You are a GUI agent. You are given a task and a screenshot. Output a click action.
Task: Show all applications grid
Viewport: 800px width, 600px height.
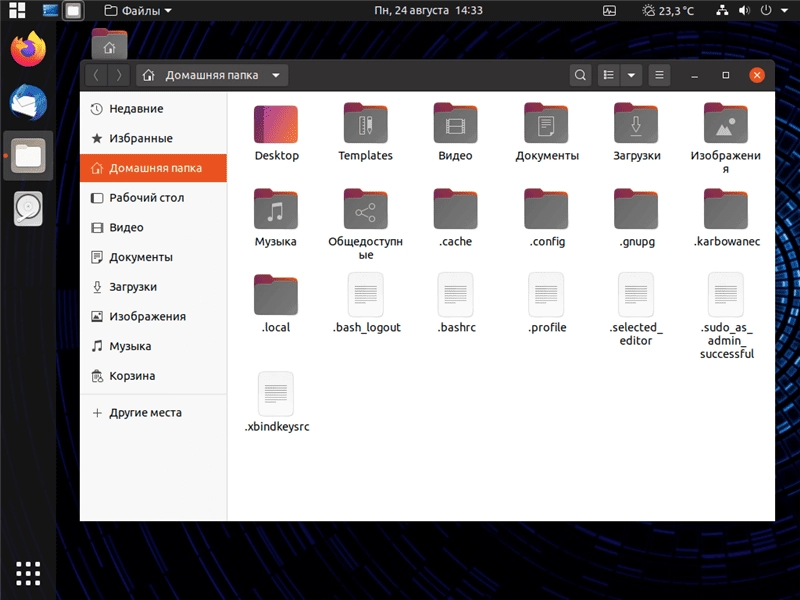pyautogui.click(x=28, y=573)
